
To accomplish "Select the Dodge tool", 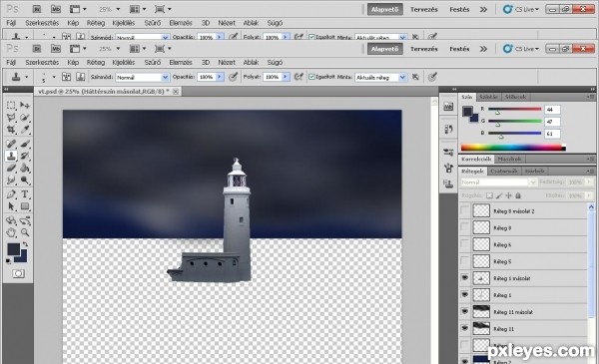I will point(25,181).
